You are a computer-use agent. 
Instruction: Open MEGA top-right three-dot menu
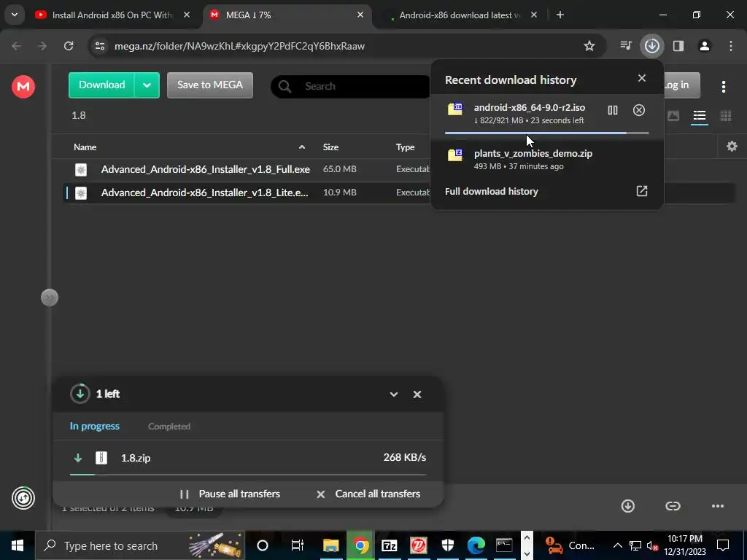coord(723,87)
